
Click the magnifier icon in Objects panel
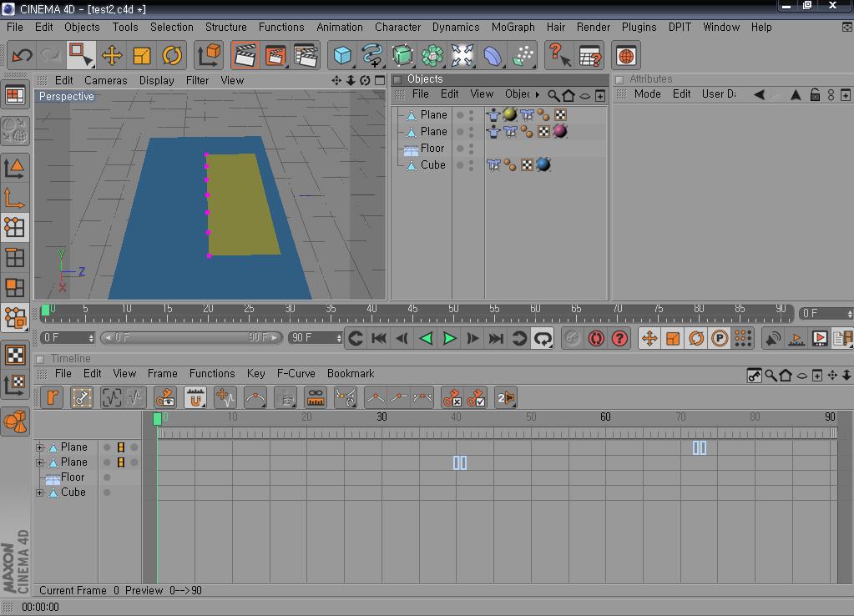(x=553, y=95)
